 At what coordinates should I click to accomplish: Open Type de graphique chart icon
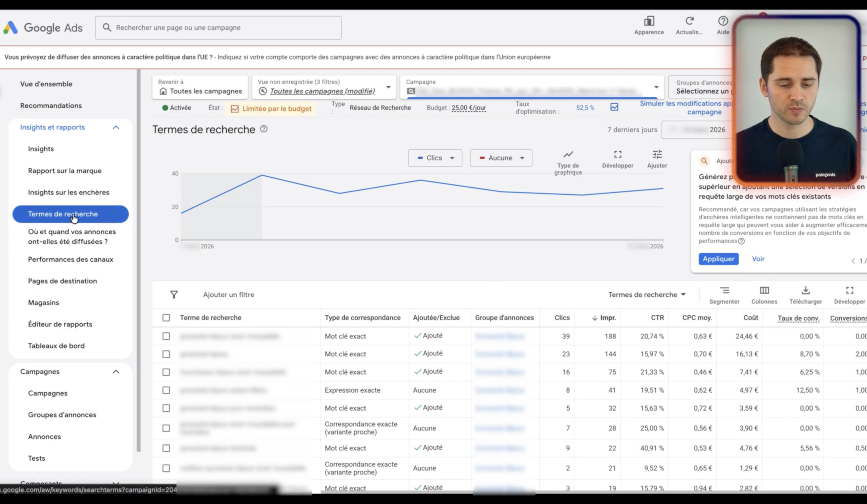point(568,154)
